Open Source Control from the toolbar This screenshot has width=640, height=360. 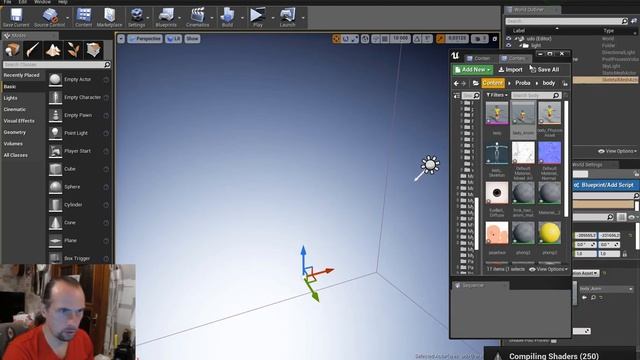point(49,17)
